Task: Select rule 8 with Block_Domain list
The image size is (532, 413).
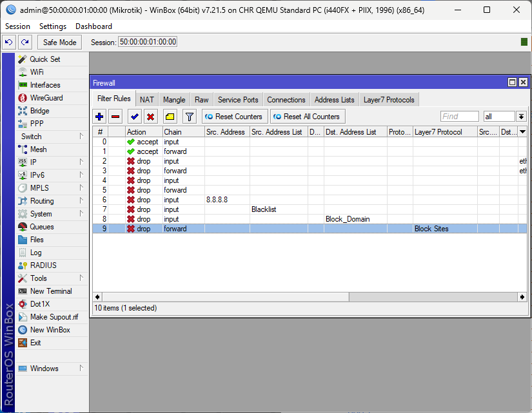Action: 310,219
